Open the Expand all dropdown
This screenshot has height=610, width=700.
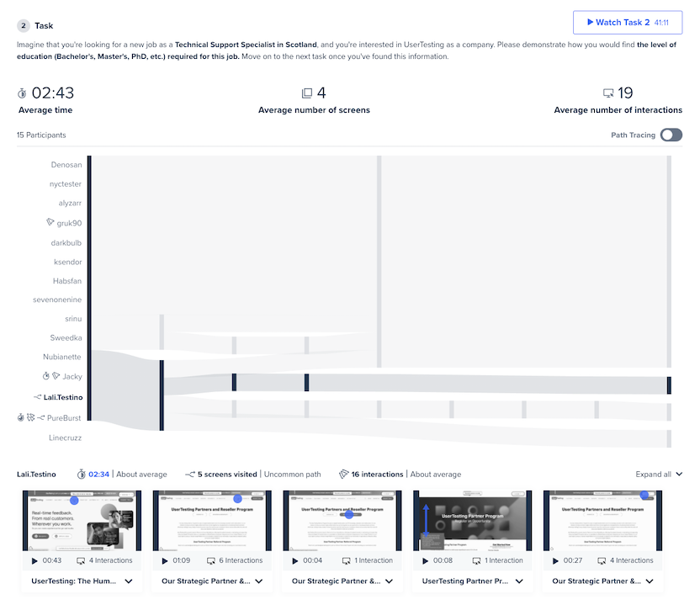659,474
